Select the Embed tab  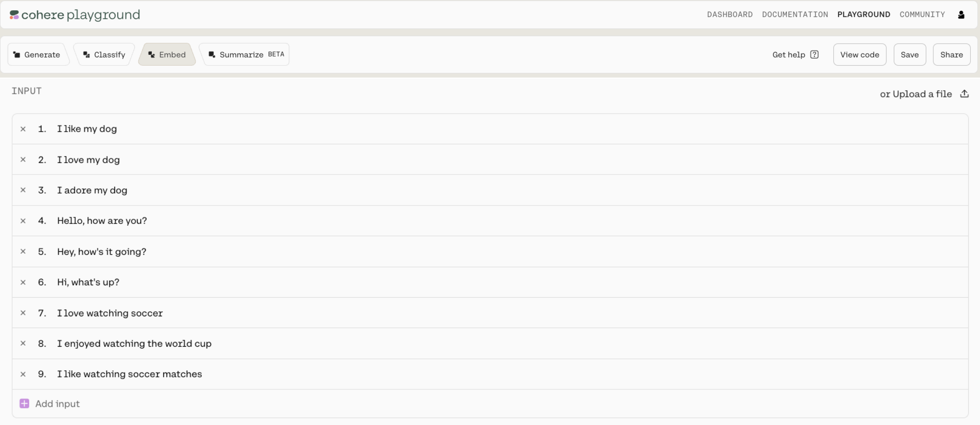click(167, 55)
